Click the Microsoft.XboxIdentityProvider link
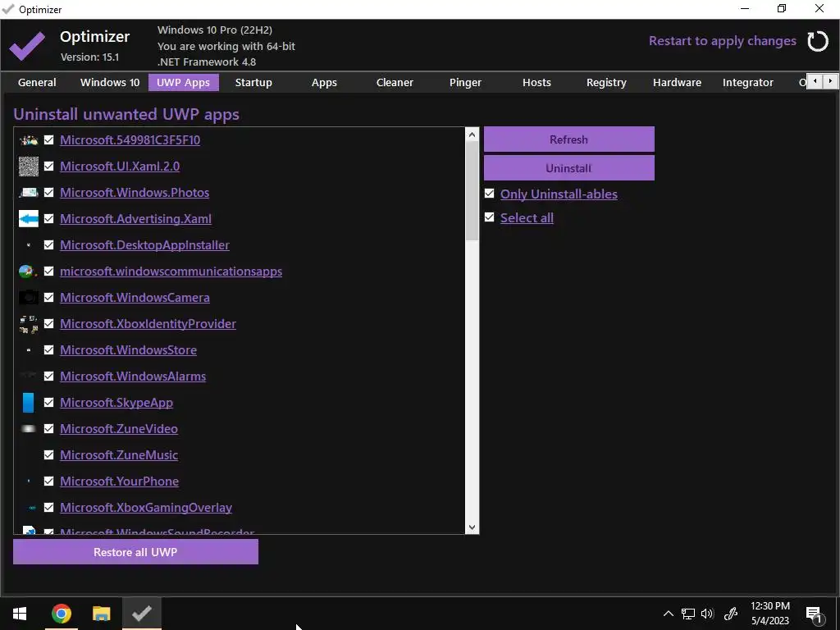Image resolution: width=840 pixels, height=630 pixels. (148, 323)
